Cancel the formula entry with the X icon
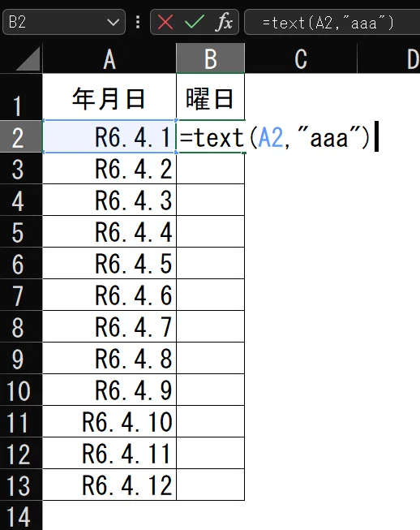Image resolution: width=420 pixels, height=530 pixels. point(165,22)
